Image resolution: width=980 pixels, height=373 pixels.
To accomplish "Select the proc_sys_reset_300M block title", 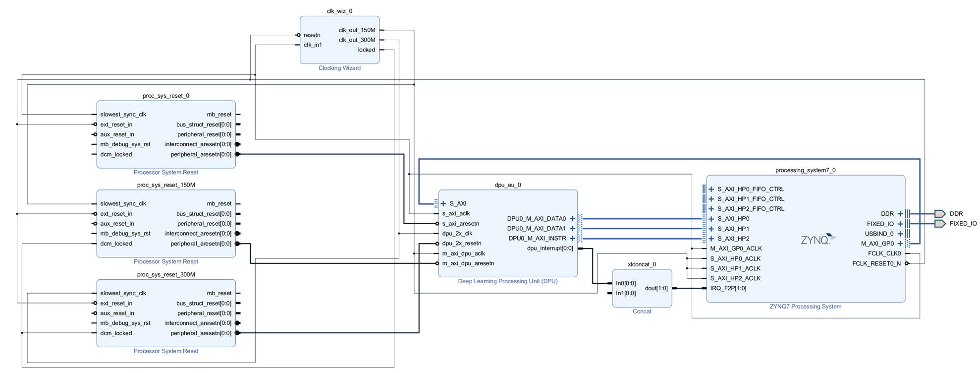I will pyautogui.click(x=166, y=274).
